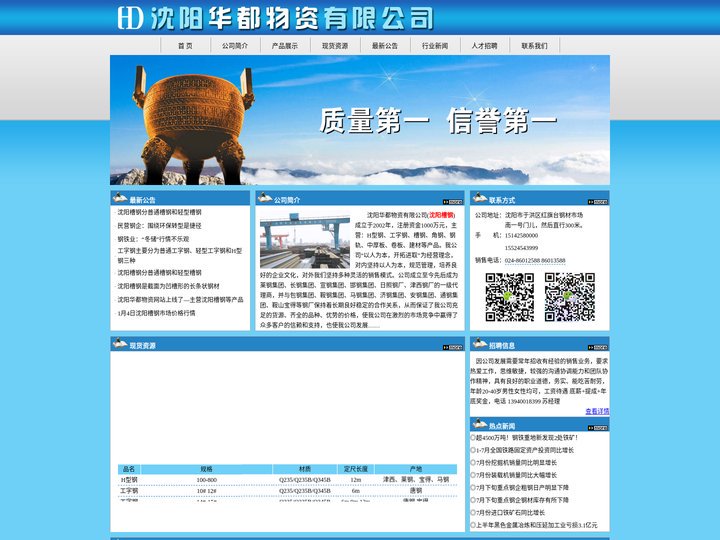This screenshot has height=540, width=720.
Task: Click the book icon beside 最新公告 heading
Action: pyautogui.click(x=120, y=198)
